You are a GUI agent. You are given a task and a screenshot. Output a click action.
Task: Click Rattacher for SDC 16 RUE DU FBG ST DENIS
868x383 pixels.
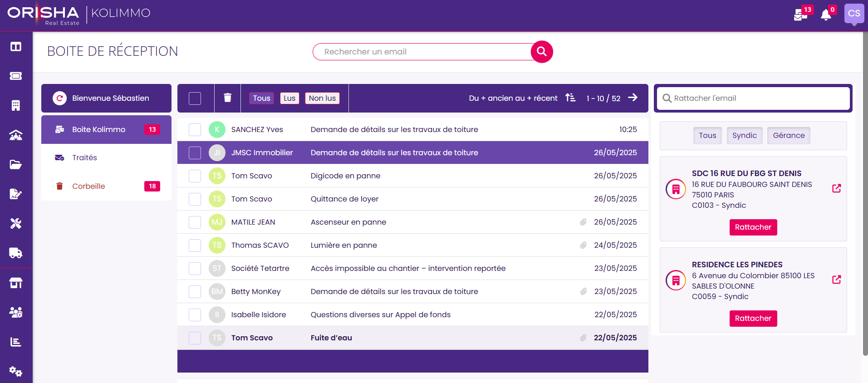click(753, 227)
